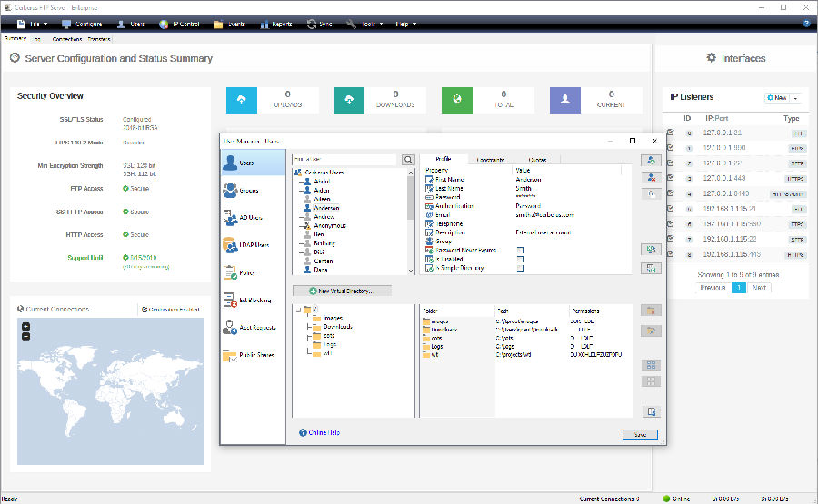The width and height of the screenshot is (818, 504).
Task: Click the New Virtual Directory button
Action: [x=342, y=291]
